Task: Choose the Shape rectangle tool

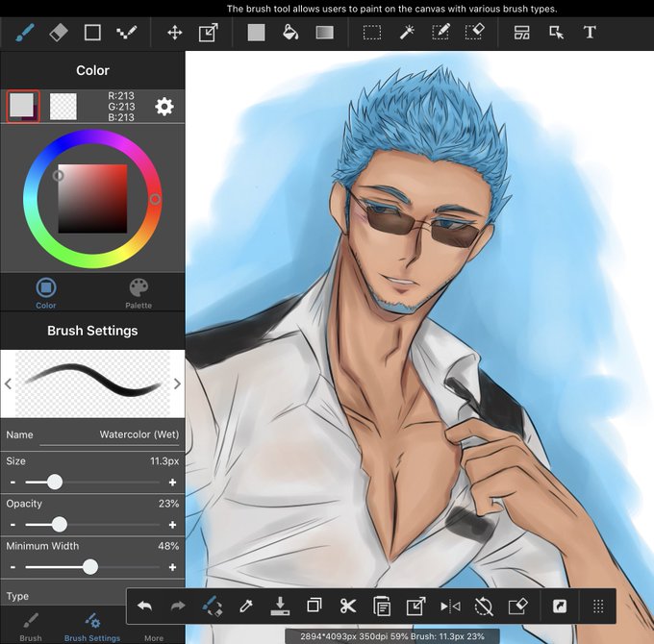Action: 92,33
